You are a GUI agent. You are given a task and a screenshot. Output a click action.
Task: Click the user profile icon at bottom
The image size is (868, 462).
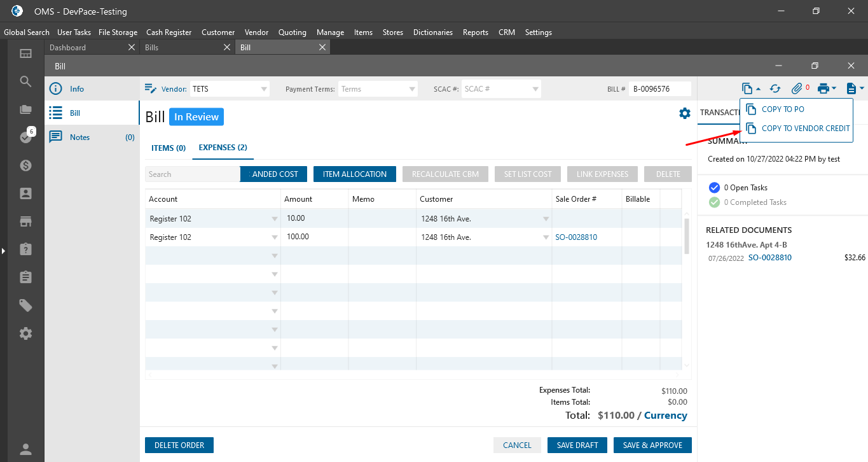(26, 449)
